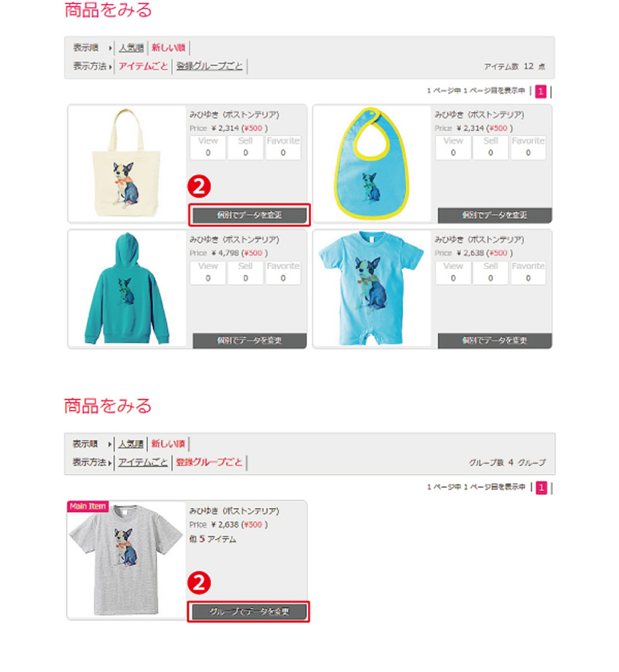
Task: Click 個別でデータを変更 under the tote bag
Action: pos(249,215)
